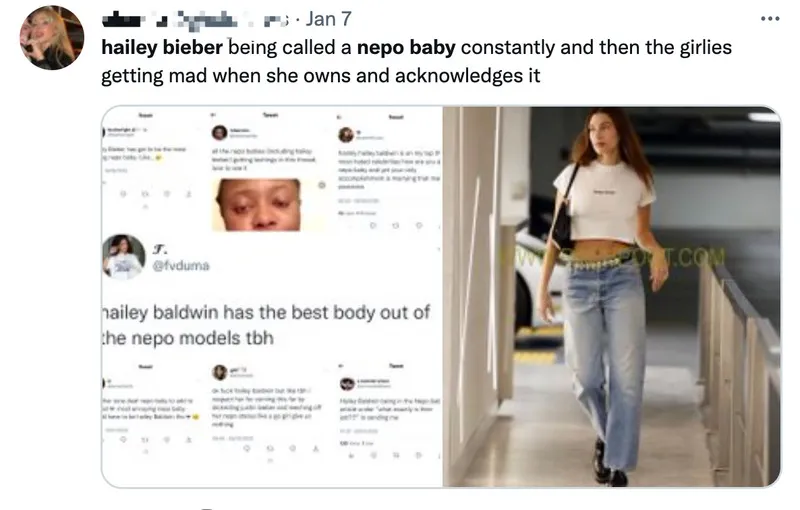
Task: Open the photo of woman in white crop top
Action: [x=612, y=296]
